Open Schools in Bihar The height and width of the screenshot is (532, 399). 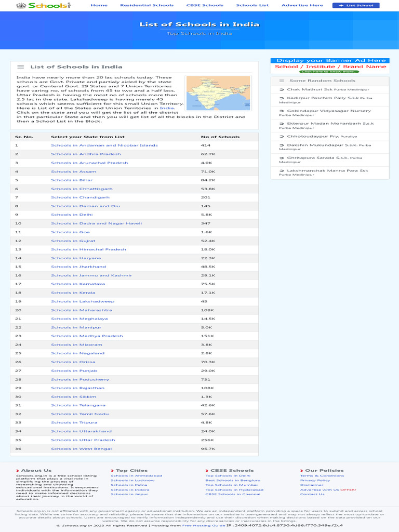point(72,180)
